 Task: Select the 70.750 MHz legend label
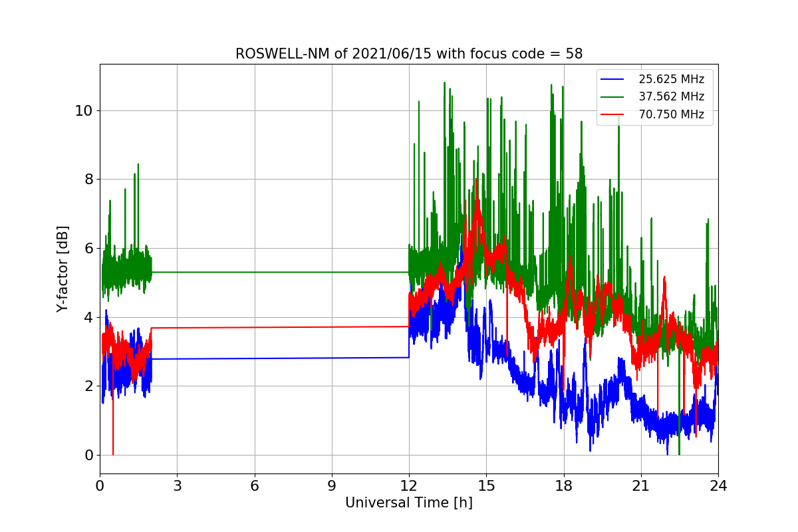click(671, 114)
